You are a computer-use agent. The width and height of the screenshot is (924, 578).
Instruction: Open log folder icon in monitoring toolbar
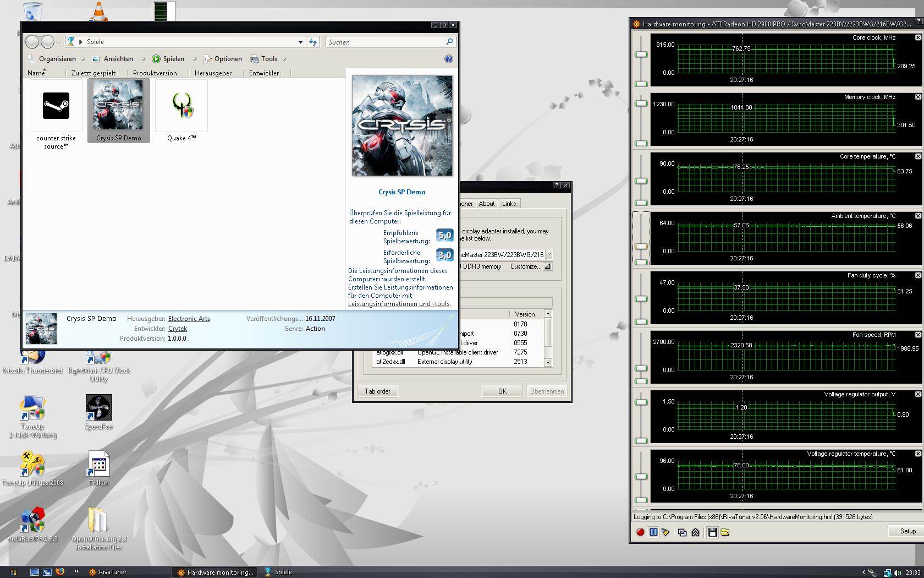point(725,532)
